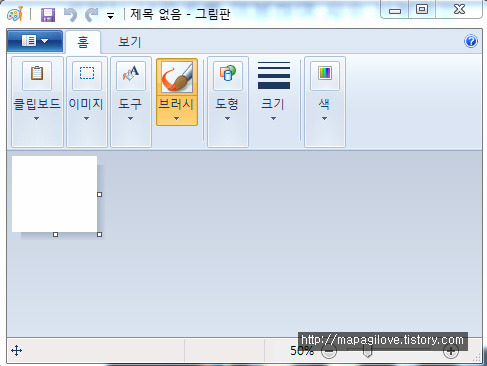487x366 pixels.
Task: Click the zoom out minus button
Action: 329,351
